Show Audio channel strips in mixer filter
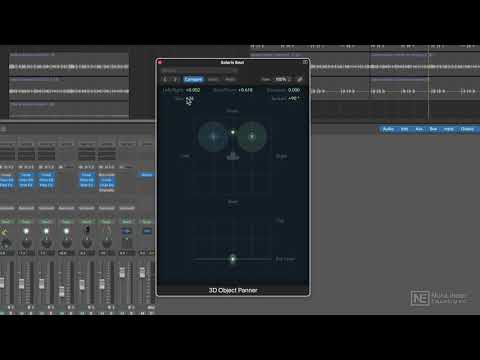The width and height of the screenshot is (480, 360). (388, 129)
